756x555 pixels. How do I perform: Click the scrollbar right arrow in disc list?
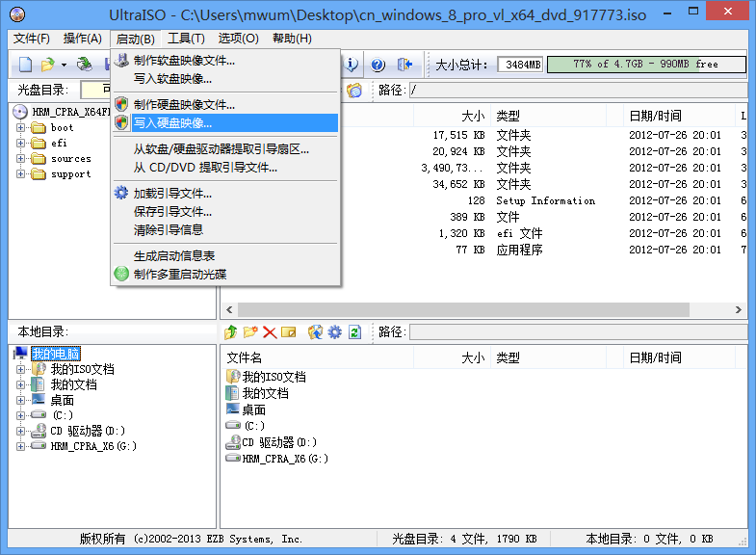pos(739,309)
